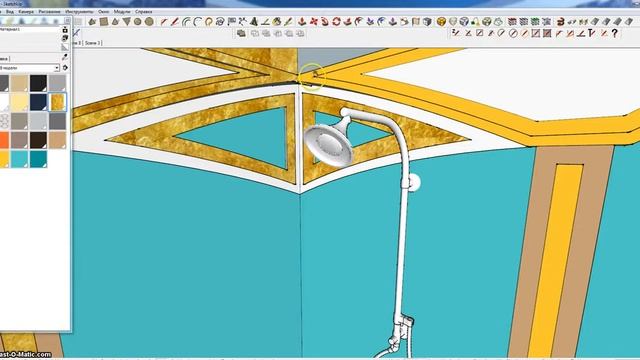
Task: Select the tan swatch in fourth row
Action: pos(57,140)
